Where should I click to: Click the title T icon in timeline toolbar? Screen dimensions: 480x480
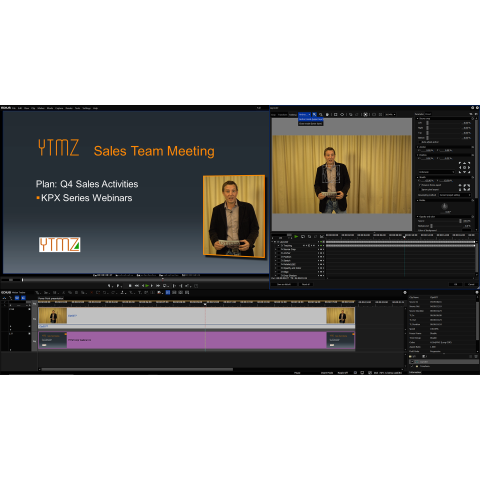point(139,292)
